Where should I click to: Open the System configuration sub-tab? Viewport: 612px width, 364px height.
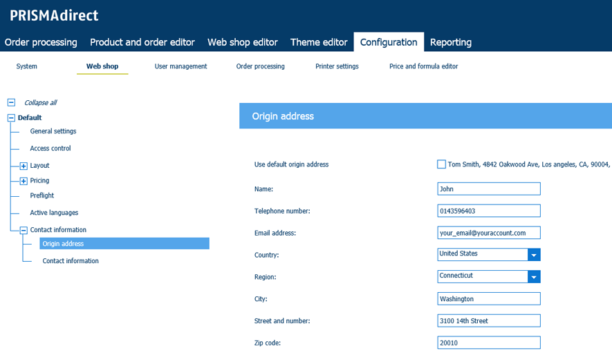pyautogui.click(x=26, y=66)
